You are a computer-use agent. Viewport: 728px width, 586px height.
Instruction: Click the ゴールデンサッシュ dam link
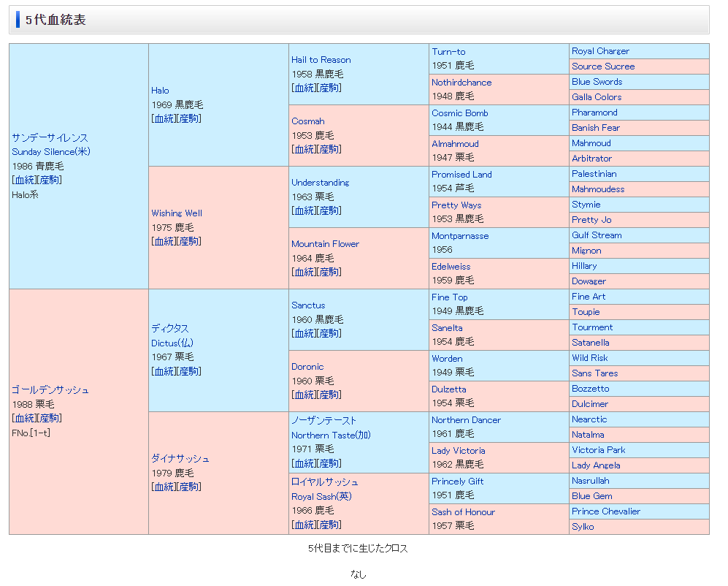(50, 390)
